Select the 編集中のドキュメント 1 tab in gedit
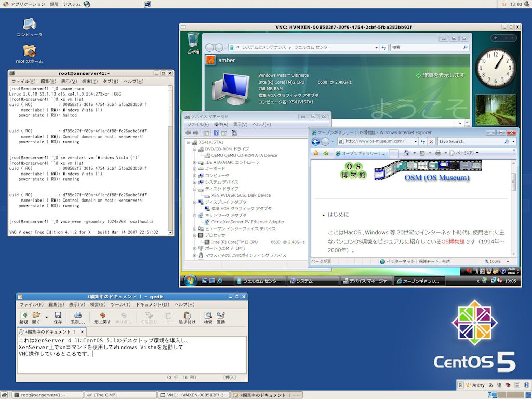Viewport: 532px width, 399px height. [x=52, y=332]
